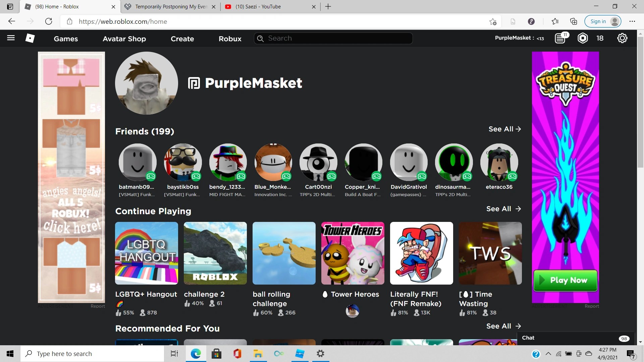
Task: Click the Robux hexagon balance icon
Action: click(x=583, y=38)
